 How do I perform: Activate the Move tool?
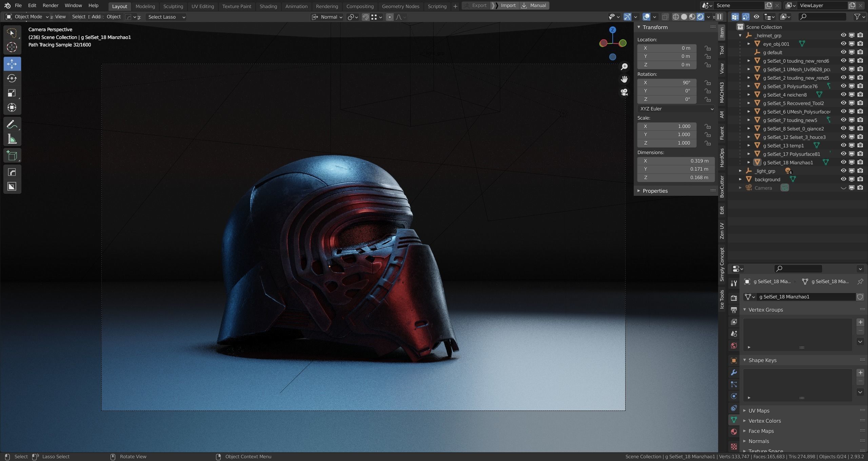click(12, 64)
